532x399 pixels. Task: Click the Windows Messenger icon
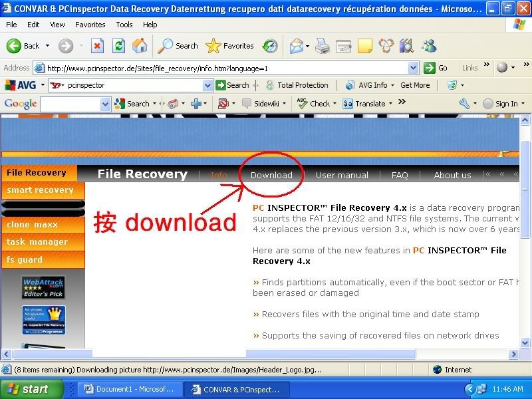tap(429, 46)
